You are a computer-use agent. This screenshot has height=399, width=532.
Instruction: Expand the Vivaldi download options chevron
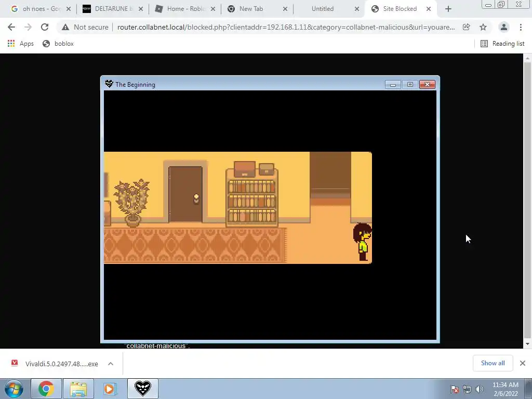pos(111,363)
